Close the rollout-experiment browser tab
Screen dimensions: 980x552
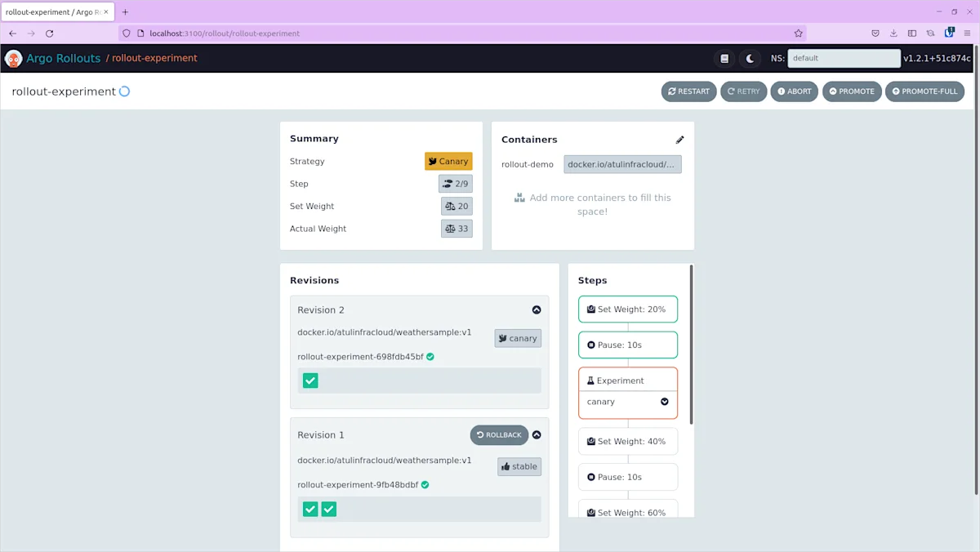pos(105,12)
